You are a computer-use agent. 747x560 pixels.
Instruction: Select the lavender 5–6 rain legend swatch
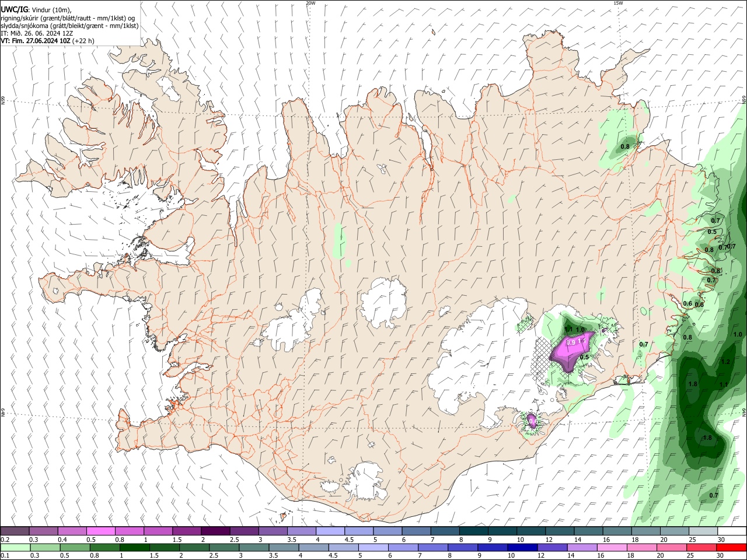point(372,548)
